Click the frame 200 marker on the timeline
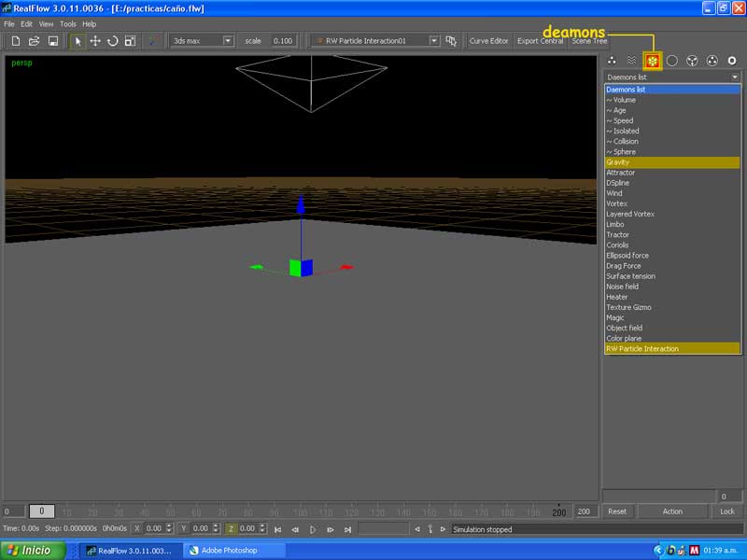The image size is (747, 560). (x=558, y=512)
